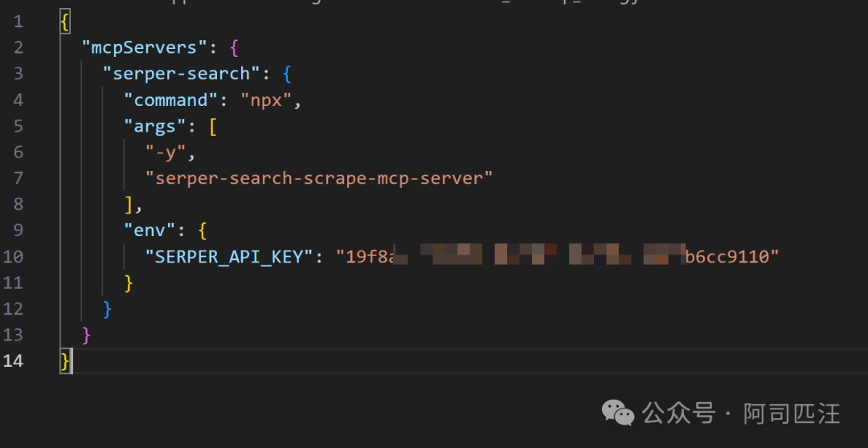Click gutter line number 6

18,152
